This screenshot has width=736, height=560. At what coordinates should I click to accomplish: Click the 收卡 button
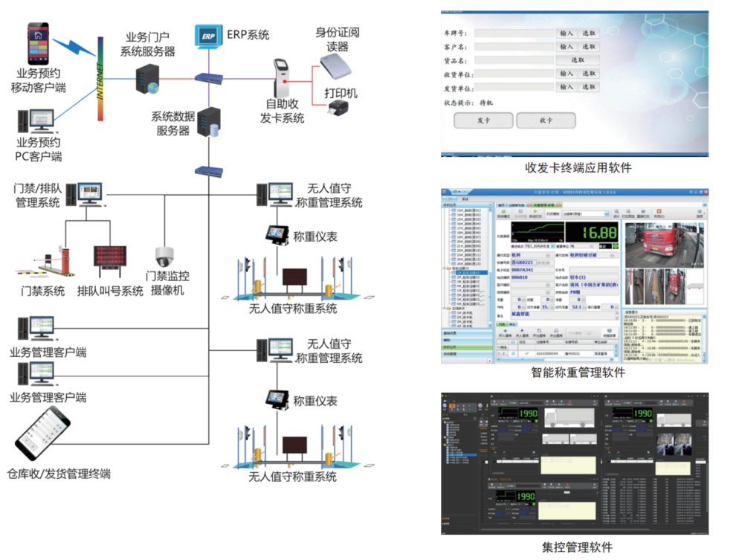tap(546, 120)
